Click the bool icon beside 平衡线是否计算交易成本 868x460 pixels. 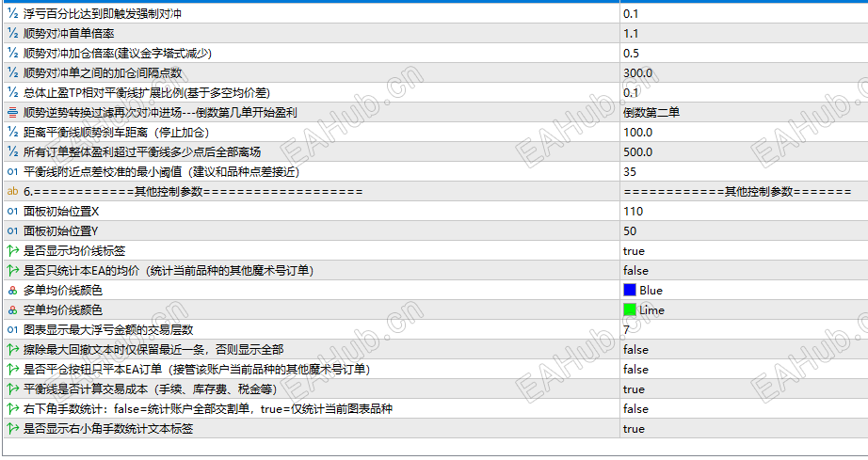(13, 389)
